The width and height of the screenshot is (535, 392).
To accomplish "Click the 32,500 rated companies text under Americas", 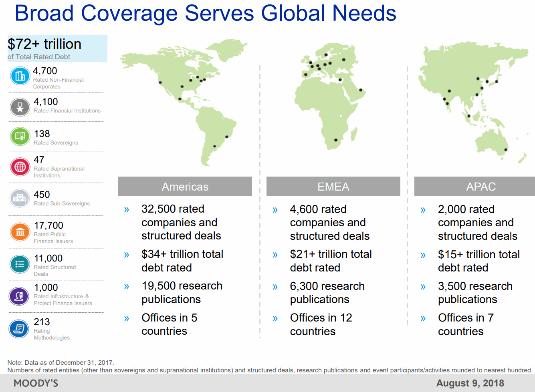I will point(181,222).
